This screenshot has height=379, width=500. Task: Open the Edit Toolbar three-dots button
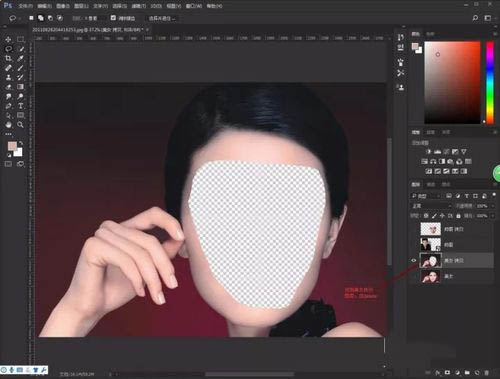(8, 134)
